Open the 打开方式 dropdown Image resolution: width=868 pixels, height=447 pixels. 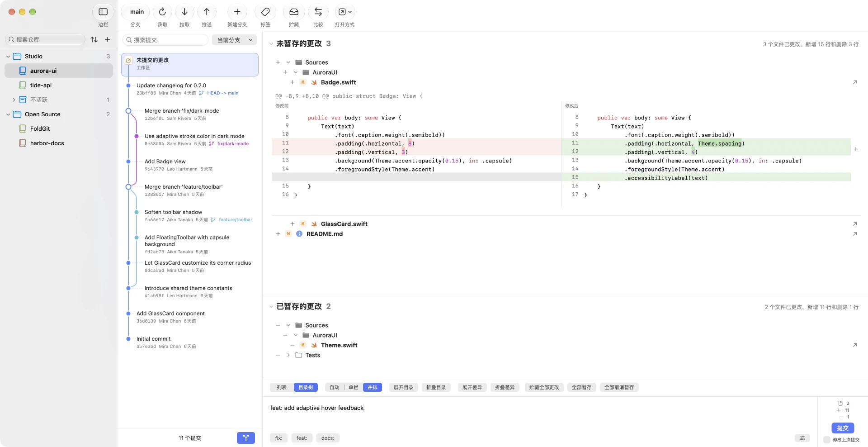tap(345, 12)
